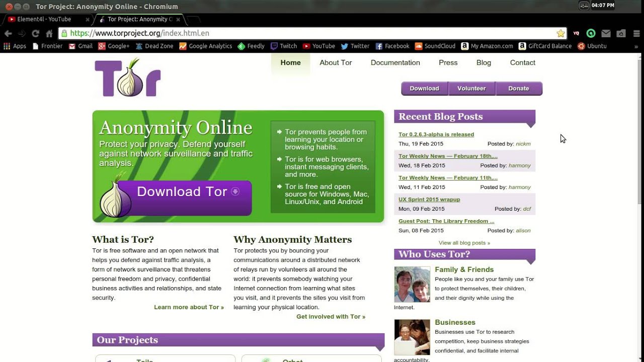Go back with the browser back arrow
644x362 pixels.
tap(8, 33)
